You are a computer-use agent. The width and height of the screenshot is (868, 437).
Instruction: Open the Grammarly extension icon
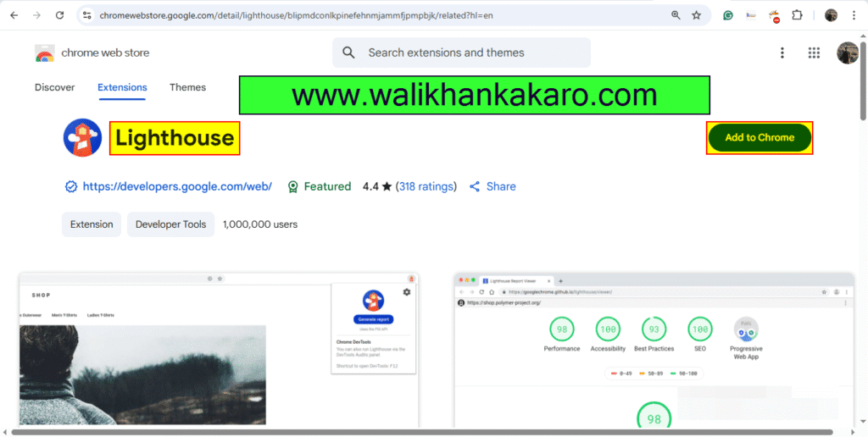728,15
